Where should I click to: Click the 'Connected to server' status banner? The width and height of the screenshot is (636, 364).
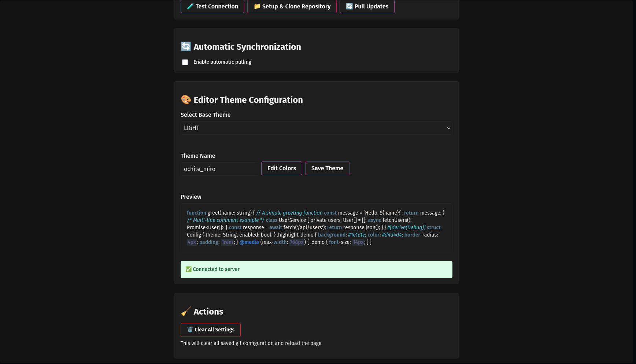click(316, 269)
